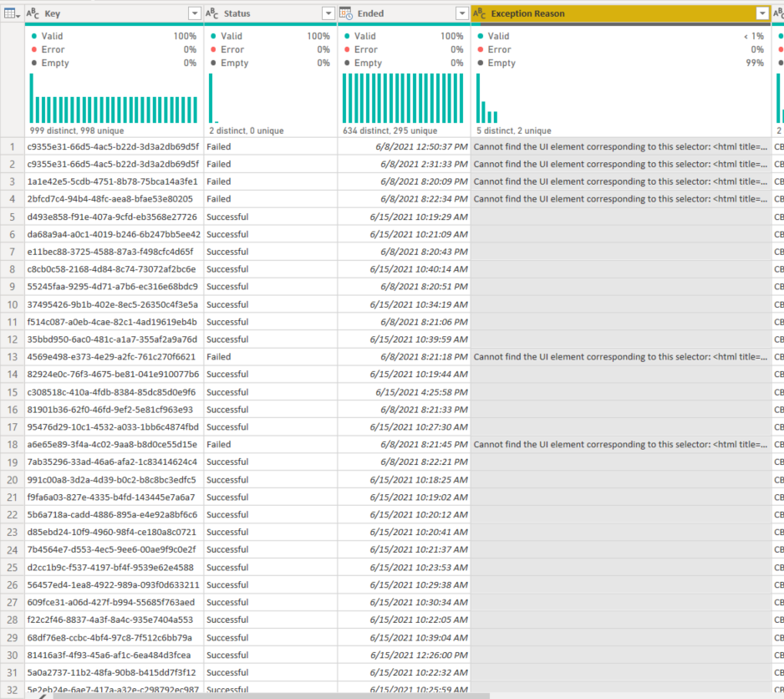Click the text data type icon for Key

pyautogui.click(x=33, y=13)
